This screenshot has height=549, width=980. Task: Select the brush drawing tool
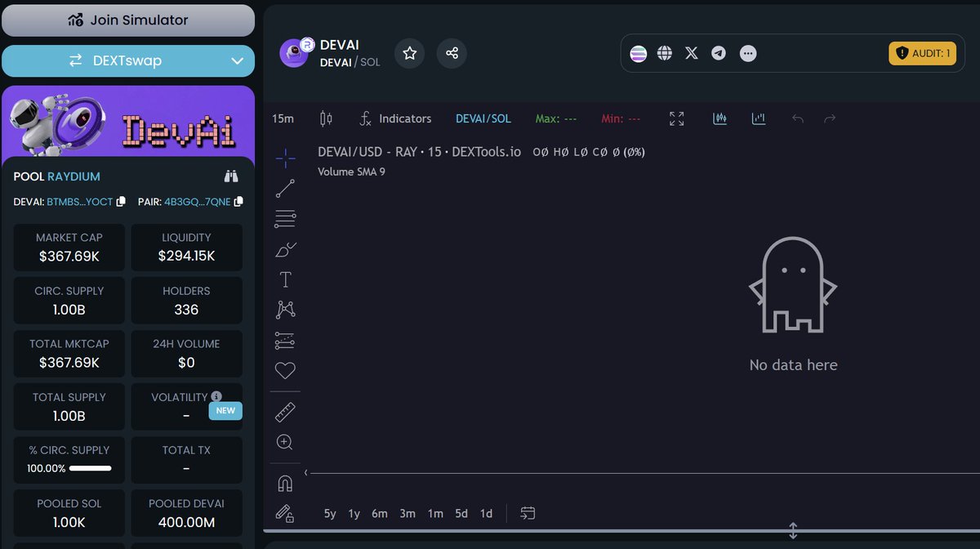point(285,249)
